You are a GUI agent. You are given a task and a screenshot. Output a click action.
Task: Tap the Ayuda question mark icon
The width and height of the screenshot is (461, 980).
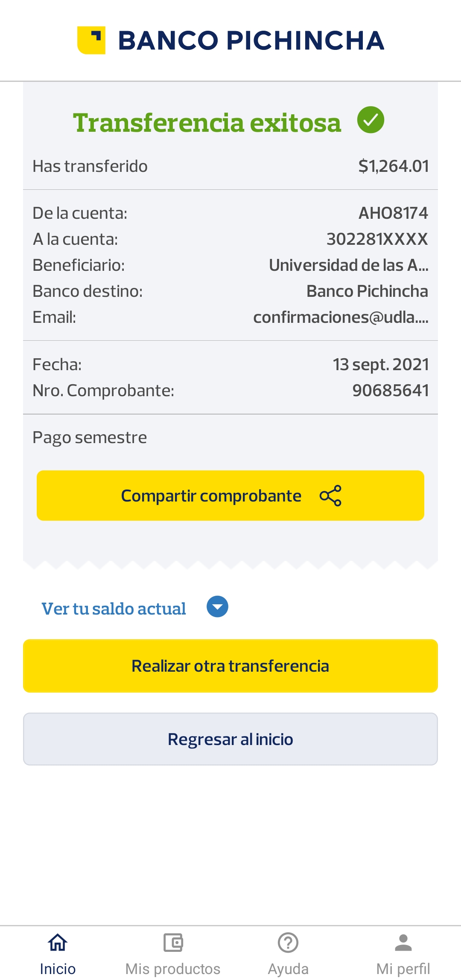pyautogui.click(x=288, y=942)
